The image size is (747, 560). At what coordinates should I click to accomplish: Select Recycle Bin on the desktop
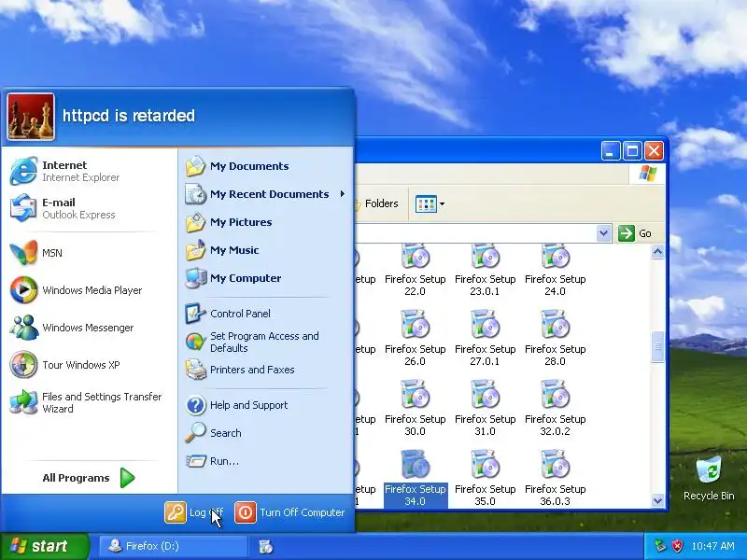pyautogui.click(x=709, y=479)
